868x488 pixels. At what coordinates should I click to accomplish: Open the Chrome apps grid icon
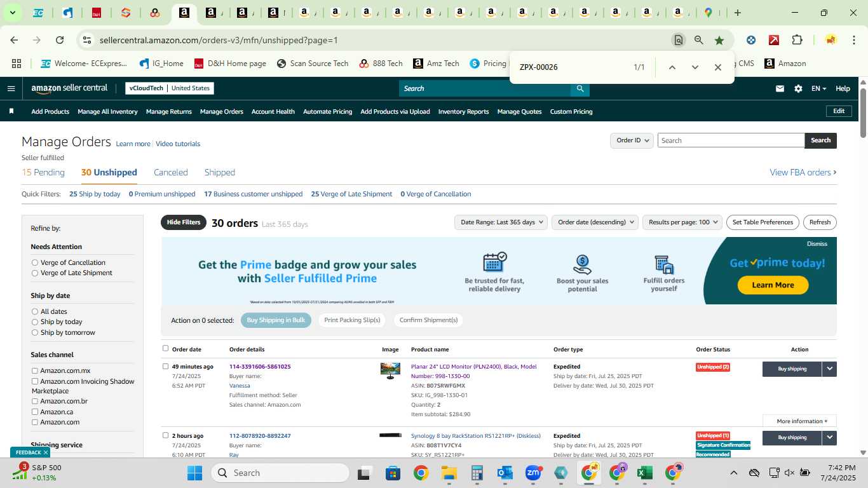[17, 64]
